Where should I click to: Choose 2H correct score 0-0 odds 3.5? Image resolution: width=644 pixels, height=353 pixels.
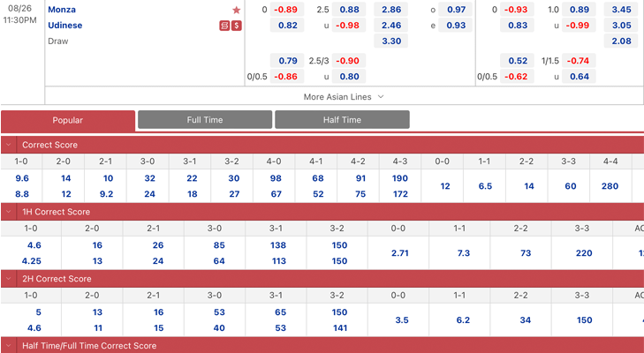(x=402, y=319)
